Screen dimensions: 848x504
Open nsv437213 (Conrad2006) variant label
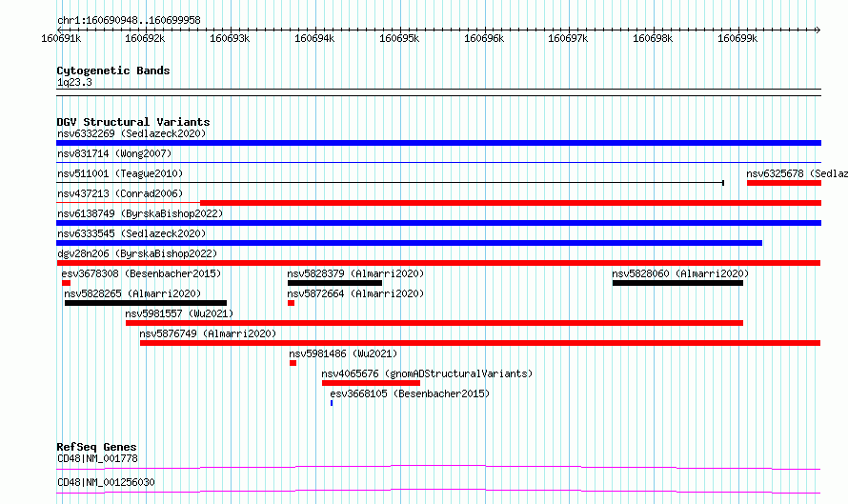click(120, 193)
